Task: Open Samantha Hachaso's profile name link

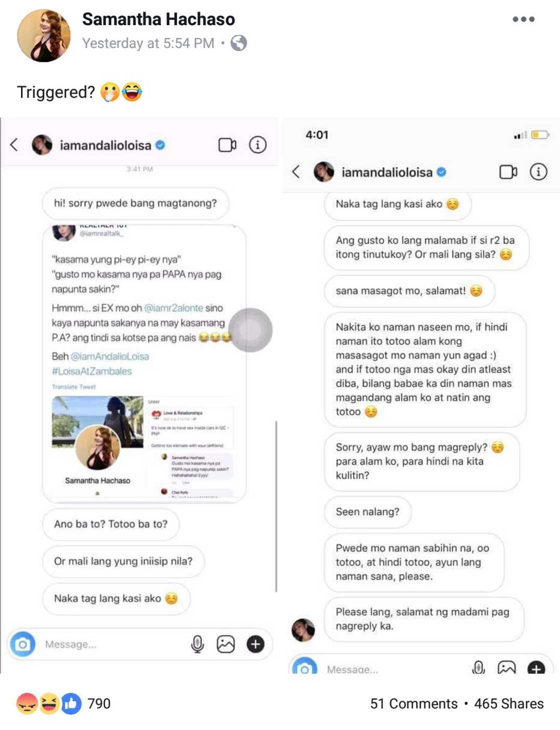Action: (x=158, y=19)
